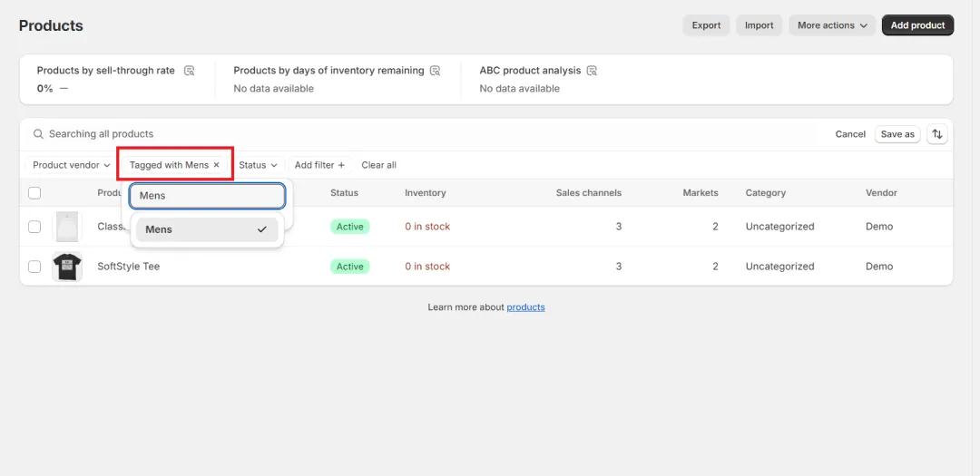
Task: Open the sort options icon
Action: [937, 134]
